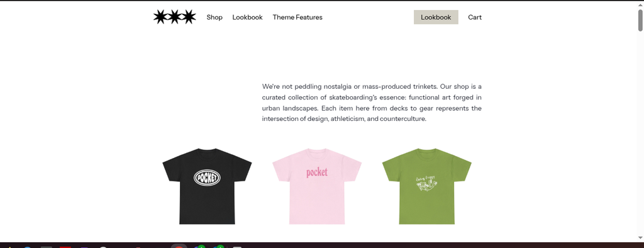Open the Cart link
This screenshot has height=248, width=644.
pyautogui.click(x=475, y=17)
